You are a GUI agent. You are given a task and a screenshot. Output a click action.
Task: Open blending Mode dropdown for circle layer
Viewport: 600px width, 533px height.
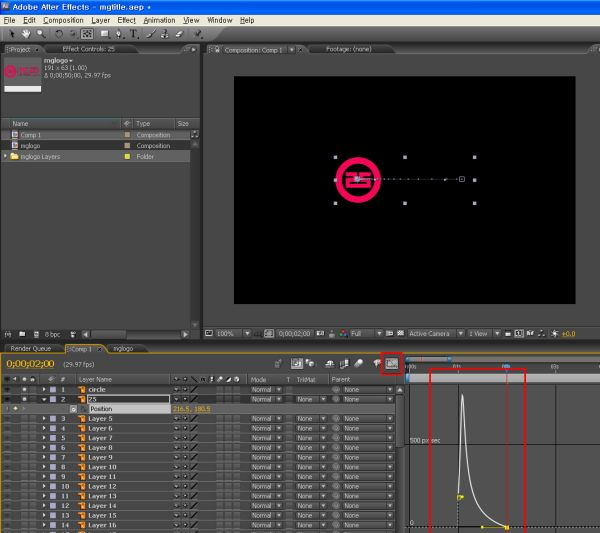click(x=266, y=390)
